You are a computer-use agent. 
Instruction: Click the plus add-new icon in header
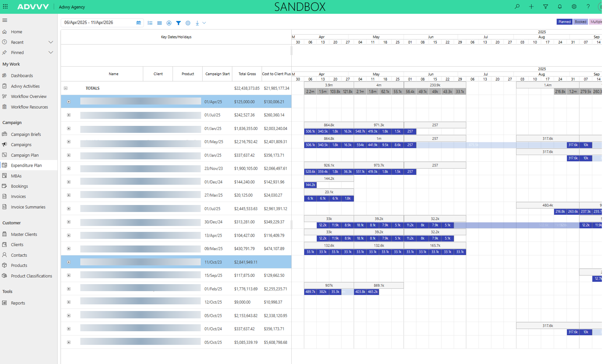click(x=531, y=7)
